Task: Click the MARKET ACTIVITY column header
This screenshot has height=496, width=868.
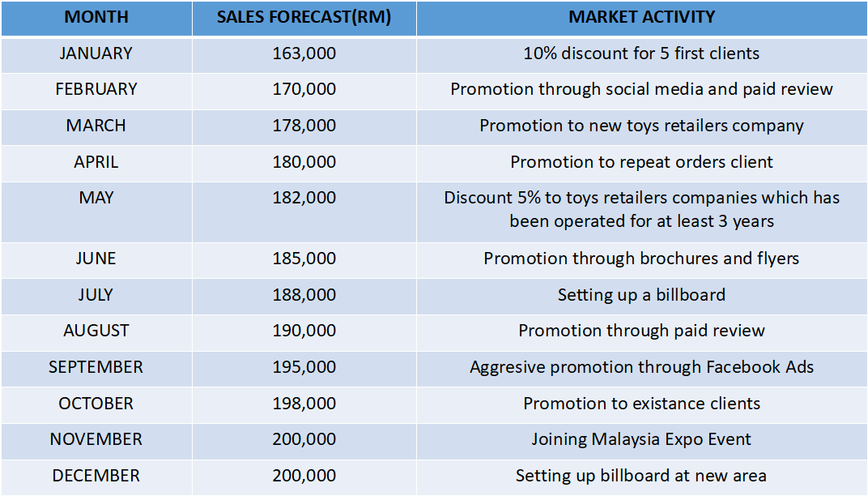Action: coord(641,17)
